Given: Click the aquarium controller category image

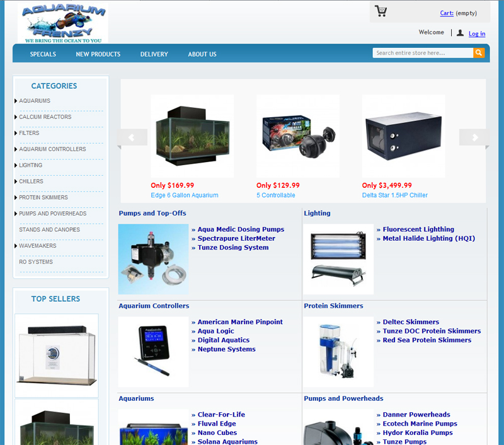Looking at the screenshot, I should click(153, 352).
